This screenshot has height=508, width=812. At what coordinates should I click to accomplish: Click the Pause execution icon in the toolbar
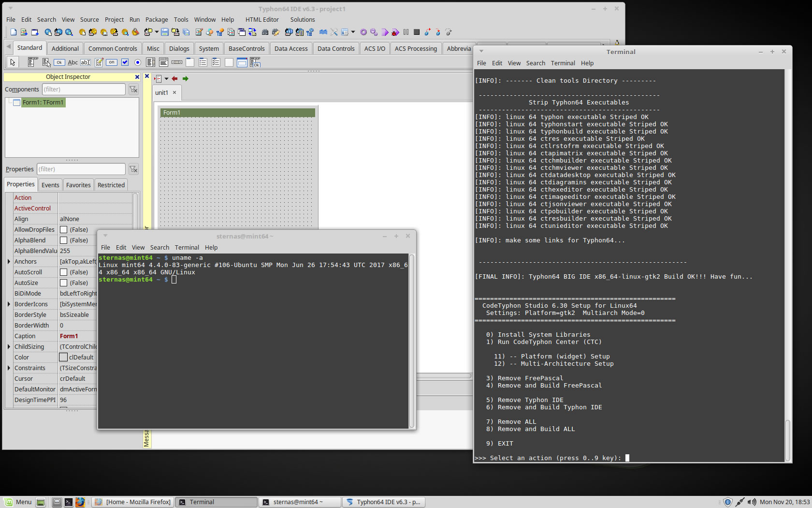(x=406, y=32)
